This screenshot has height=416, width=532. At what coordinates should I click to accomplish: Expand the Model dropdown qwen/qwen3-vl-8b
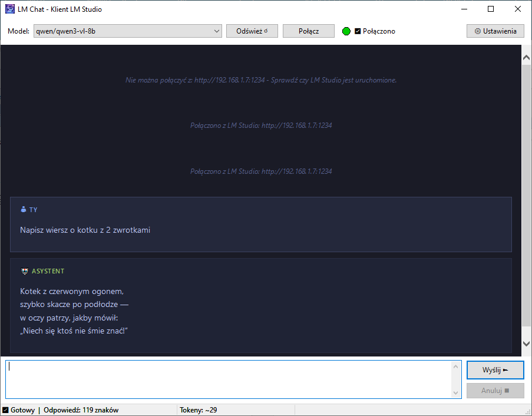[x=216, y=31]
